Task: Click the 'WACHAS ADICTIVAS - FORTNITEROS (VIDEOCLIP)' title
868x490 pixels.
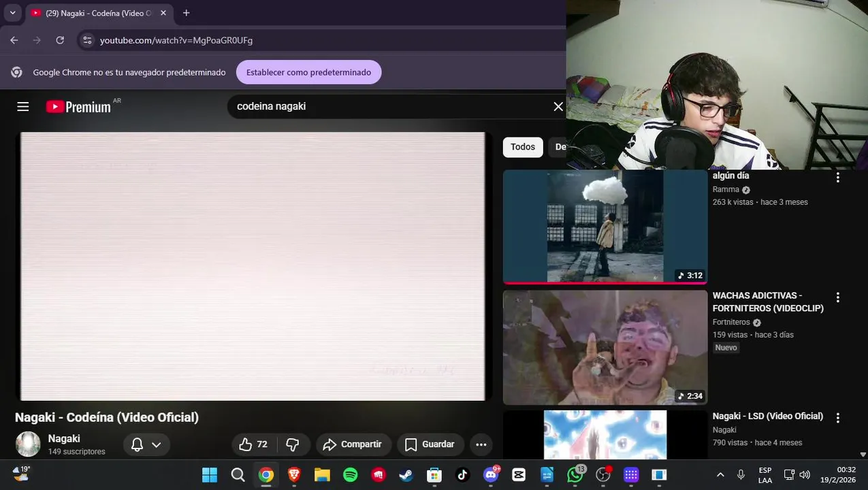Action: point(768,302)
